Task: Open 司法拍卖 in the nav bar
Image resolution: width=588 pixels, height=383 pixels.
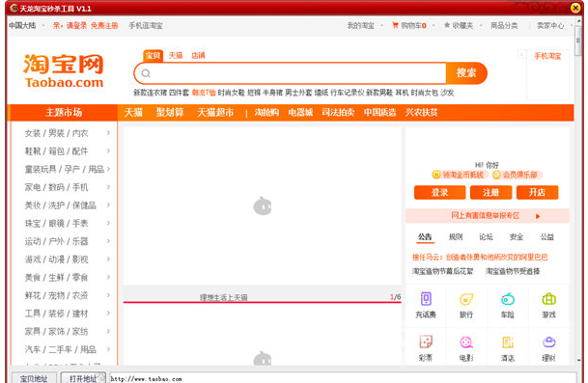Action: [x=338, y=113]
